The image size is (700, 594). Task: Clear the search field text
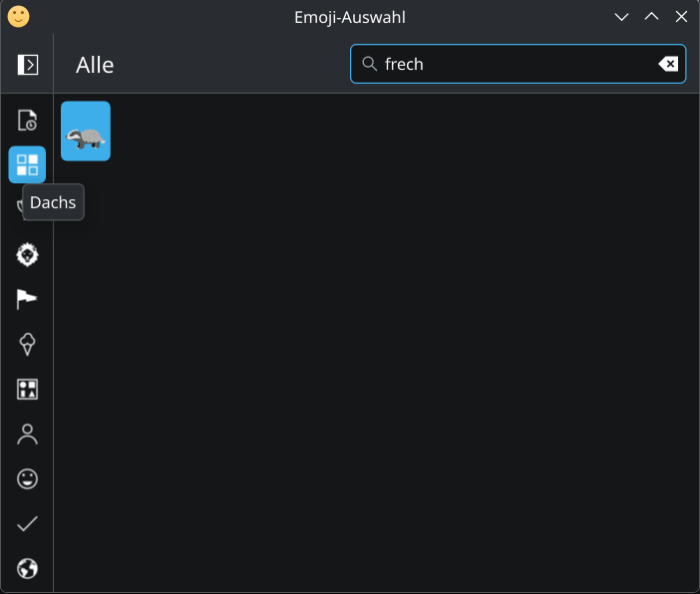click(x=668, y=64)
